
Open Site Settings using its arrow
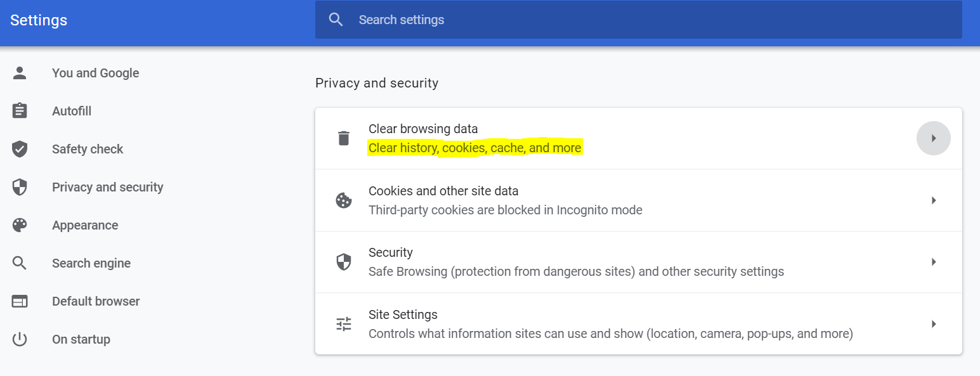[x=933, y=324]
